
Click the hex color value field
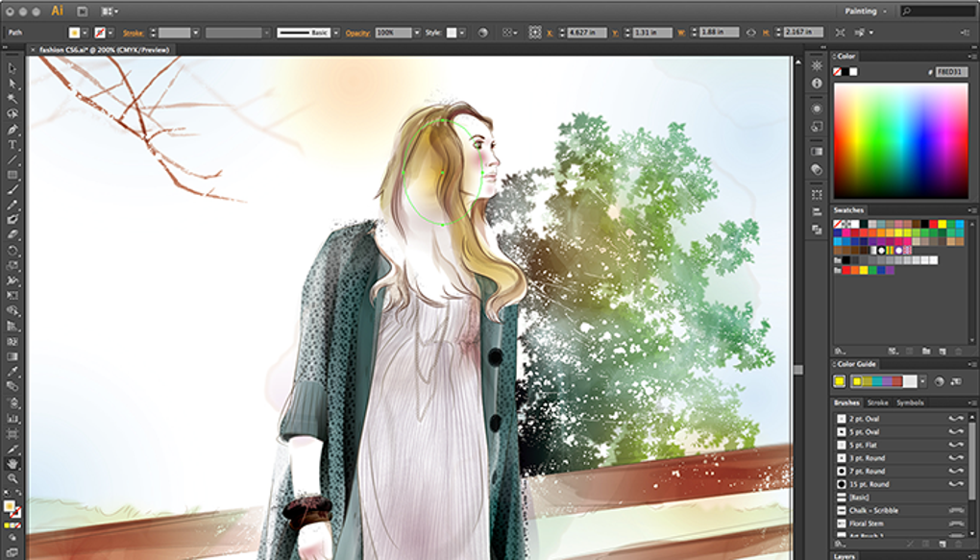click(950, 71)
